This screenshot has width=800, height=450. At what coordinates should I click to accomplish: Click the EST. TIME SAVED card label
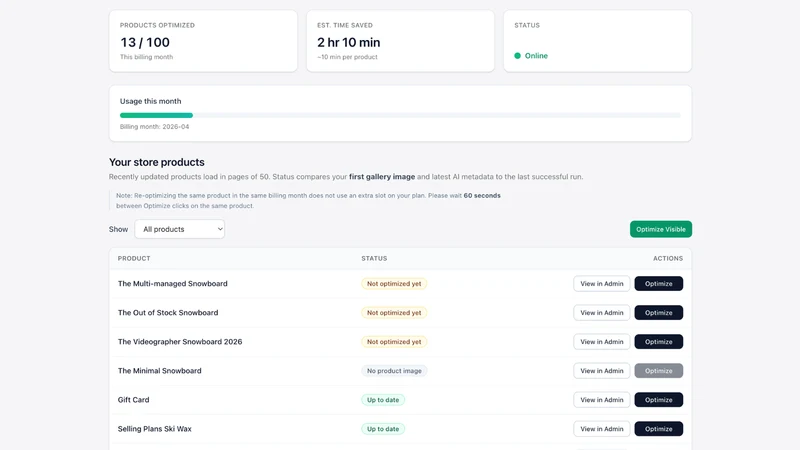coord(345,25)
